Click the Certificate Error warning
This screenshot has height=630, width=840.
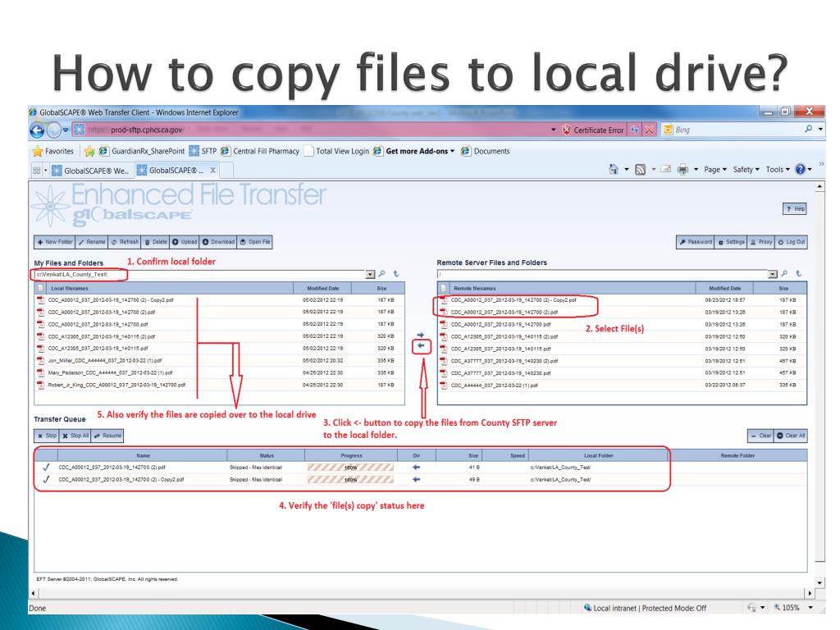(593, 130)
